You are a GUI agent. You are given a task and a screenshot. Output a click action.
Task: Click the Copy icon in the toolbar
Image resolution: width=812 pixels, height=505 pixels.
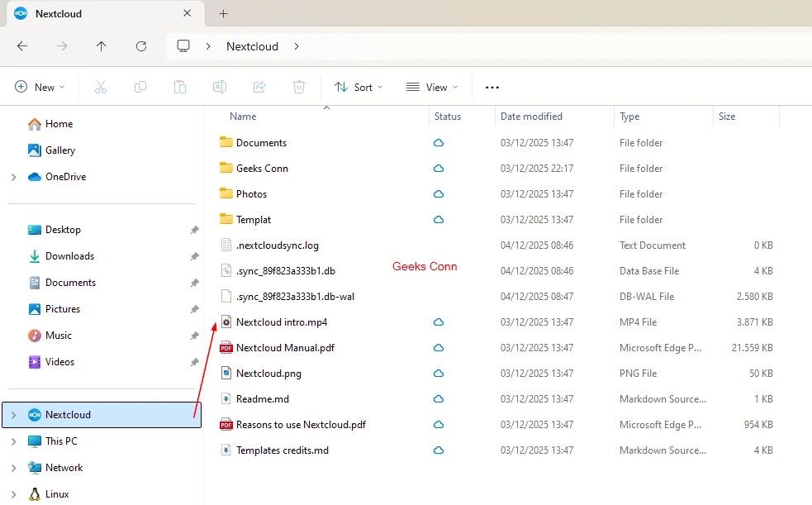point(140,86)
